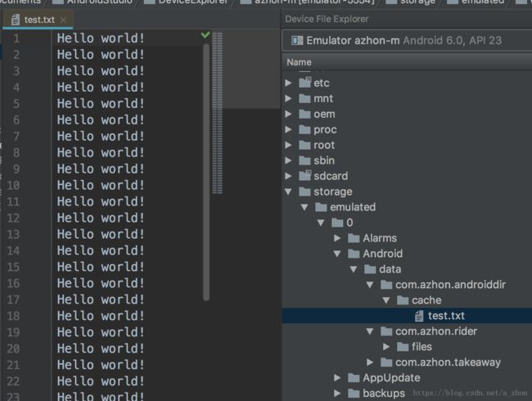Expand the proc folder
This screenshot has width=532, height=401.
(x=288, y=129)
